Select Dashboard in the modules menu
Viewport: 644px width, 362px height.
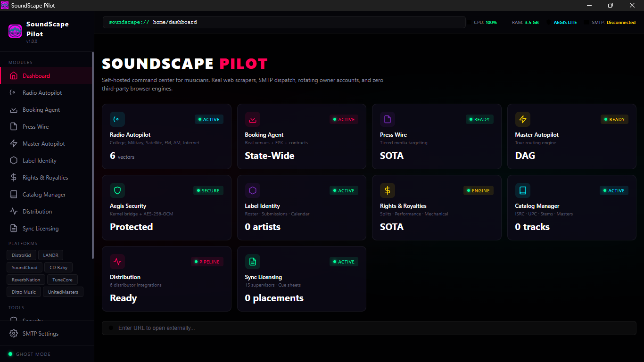coord(46,76)
